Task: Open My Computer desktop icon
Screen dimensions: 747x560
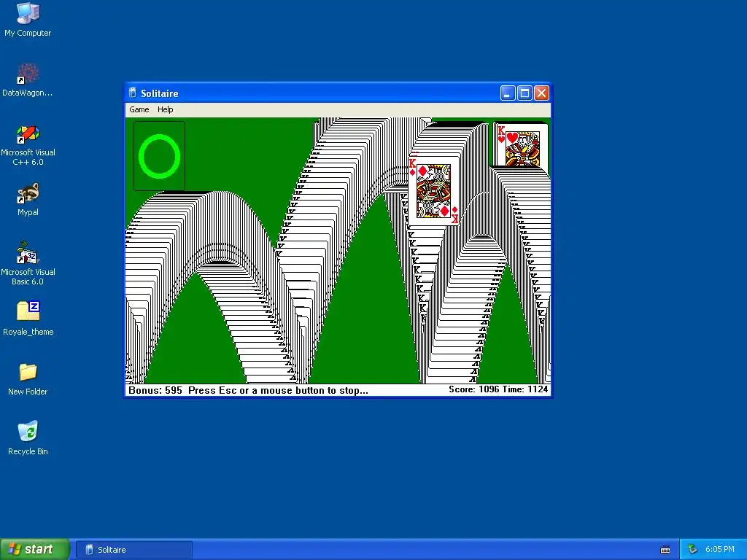Action: tap(28, 20)
